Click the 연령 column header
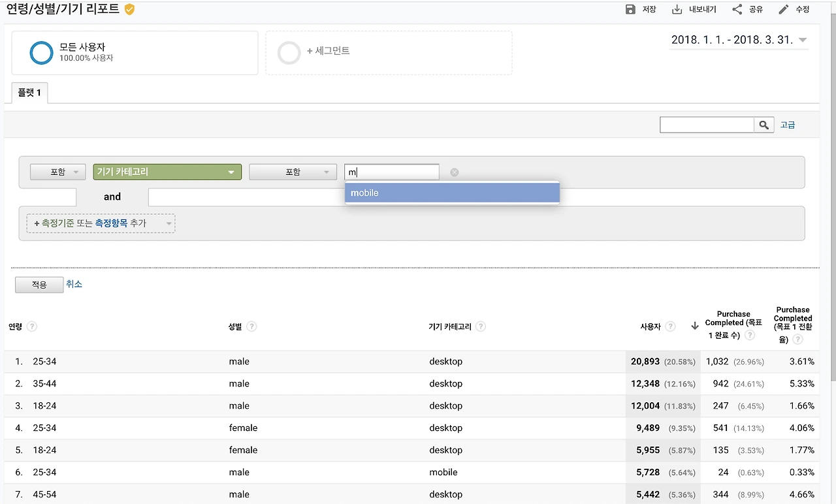The image size is (836, 504). (x=15, y=326)
